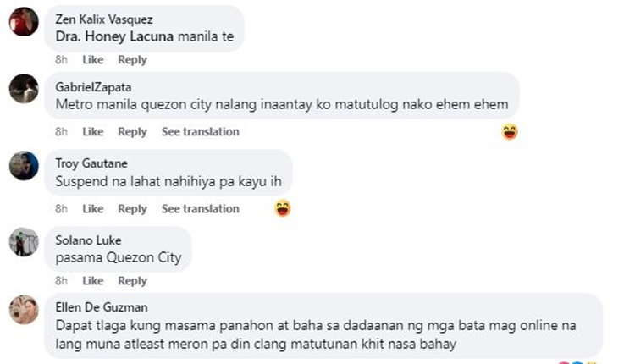The image size is (635, 364).
Task: Open the tagged Dra. Honey Lacuna link
Action: click(x=114, y=36)
